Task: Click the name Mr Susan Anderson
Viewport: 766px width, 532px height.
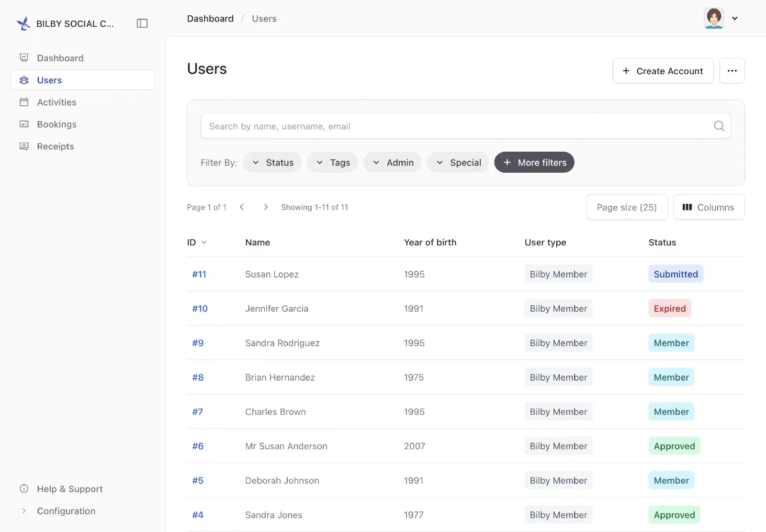Action: click(286, 446)
